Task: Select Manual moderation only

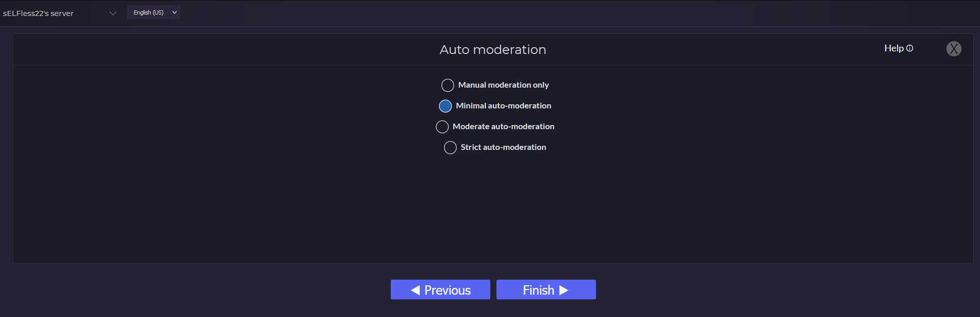Action: [447, 85]
